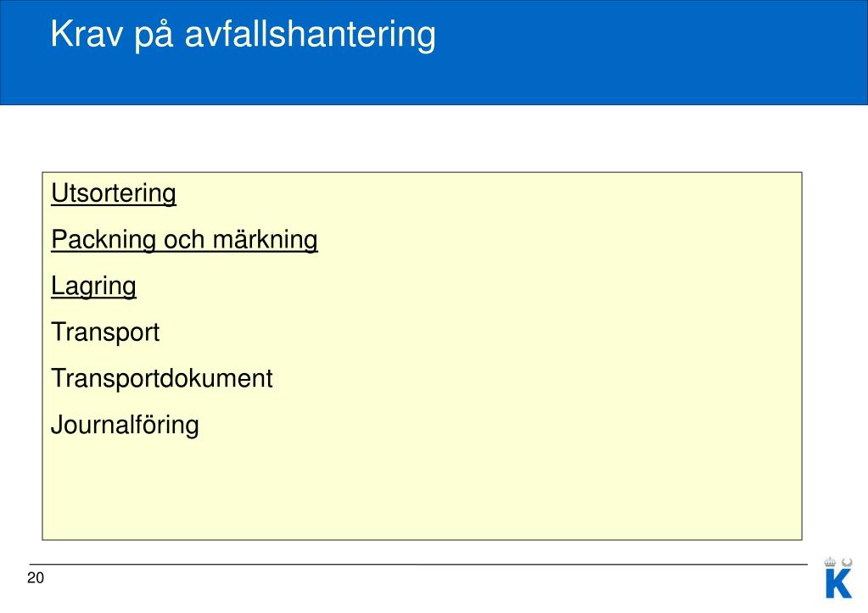
Task: Click the right crescent icon above K logo
Action: pos(847,561)
